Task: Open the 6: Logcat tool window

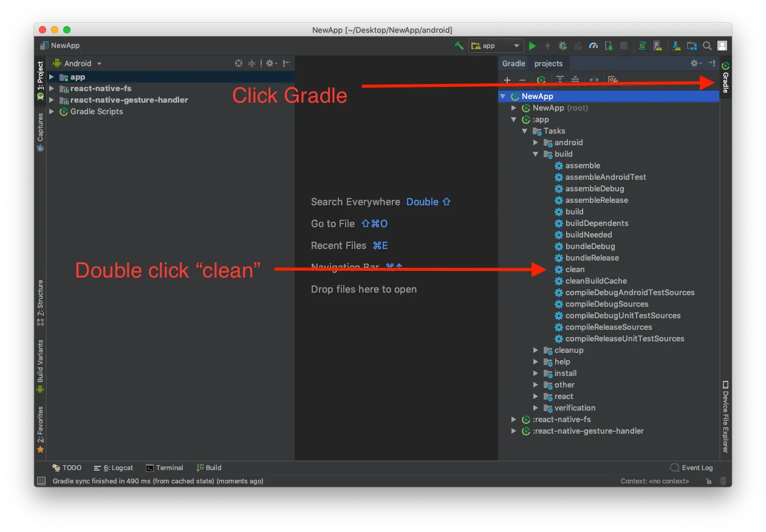Action: point(114,468)
